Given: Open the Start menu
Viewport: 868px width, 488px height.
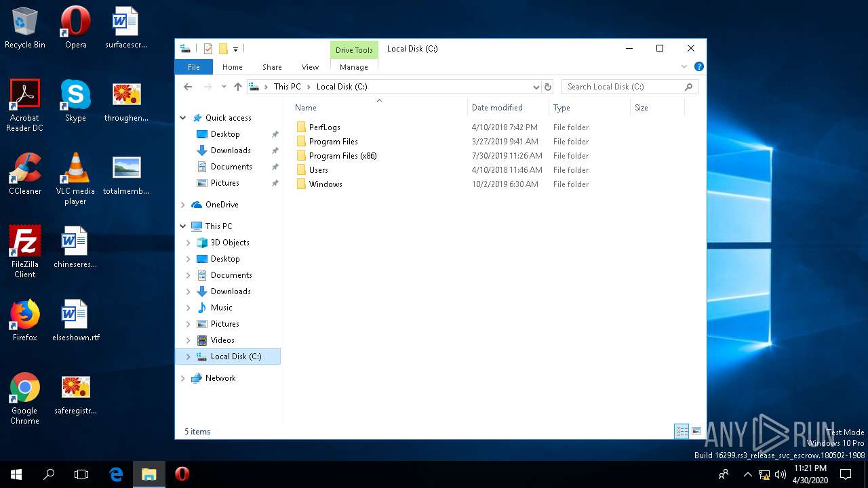Looking at the screenshot, I should coord(16,474).
